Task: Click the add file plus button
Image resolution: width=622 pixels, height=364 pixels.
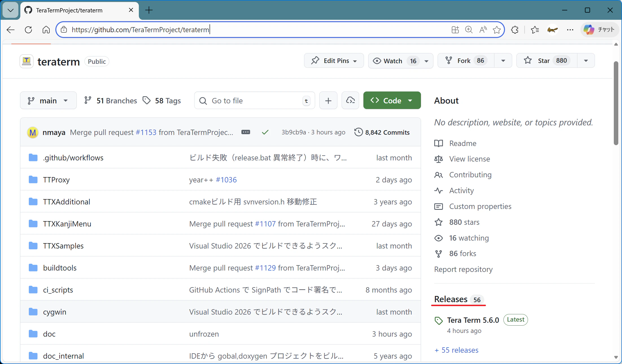Action: coord(328,101)
